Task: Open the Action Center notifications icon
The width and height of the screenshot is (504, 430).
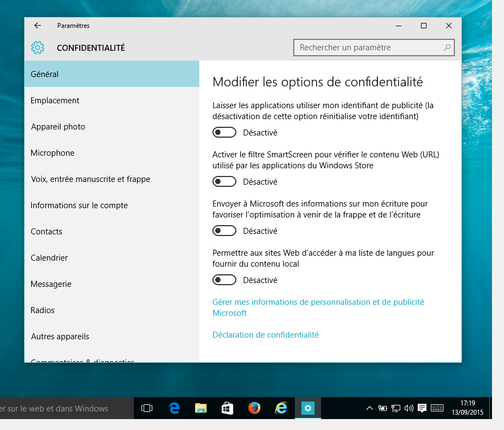Action: 422,408
